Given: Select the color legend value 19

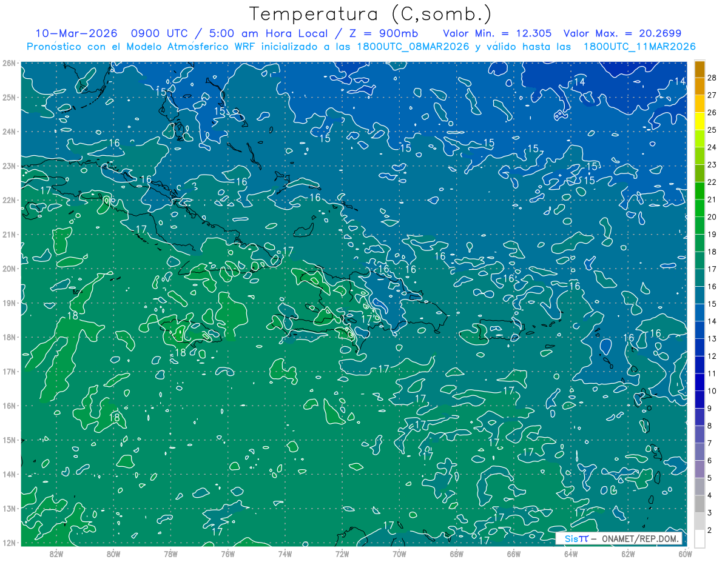Looking at the screenshot, I should 712,234.
